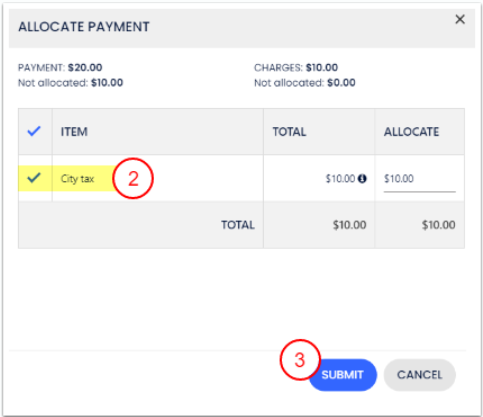483x417 pixels.
Task: Uncheck the City tax row checkmark
Action: [34, 178]
